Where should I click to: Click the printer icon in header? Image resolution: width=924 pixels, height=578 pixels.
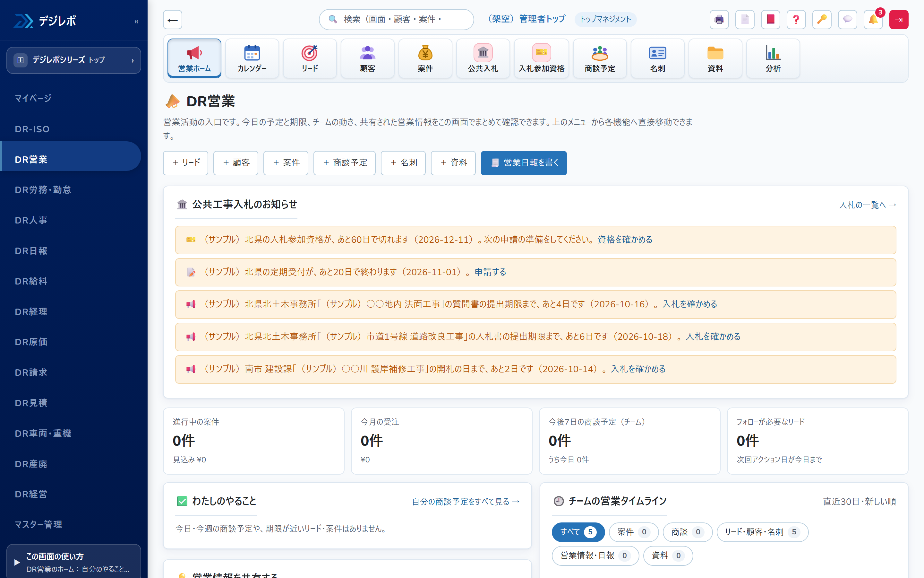coord(719,20)
